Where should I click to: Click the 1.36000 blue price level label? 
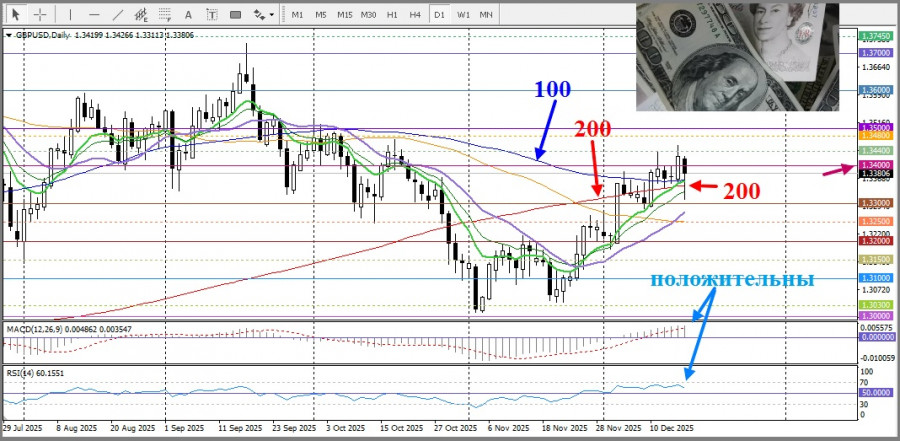(x=874, y=90)
